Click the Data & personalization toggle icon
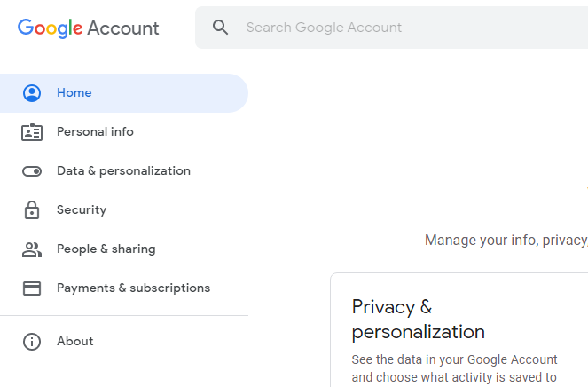The image size is (588, 387). (32, 171)
